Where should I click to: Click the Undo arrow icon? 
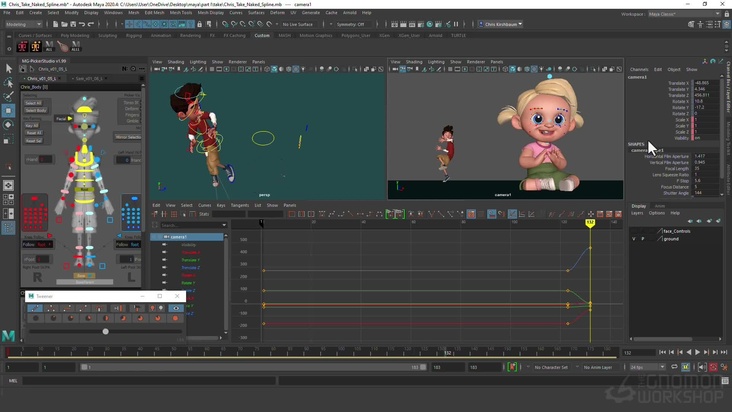click(x=82, y=24)
